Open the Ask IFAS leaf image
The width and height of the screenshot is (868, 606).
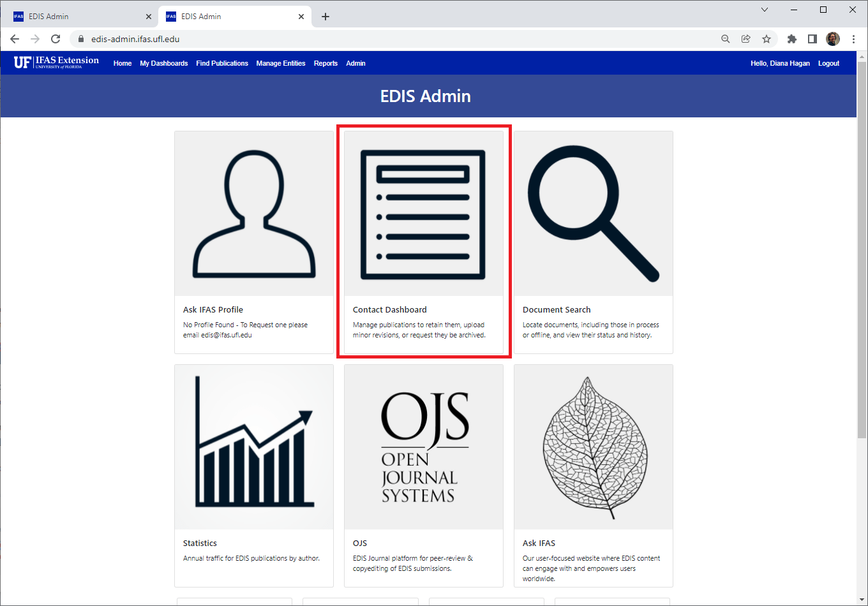point(593,447)
